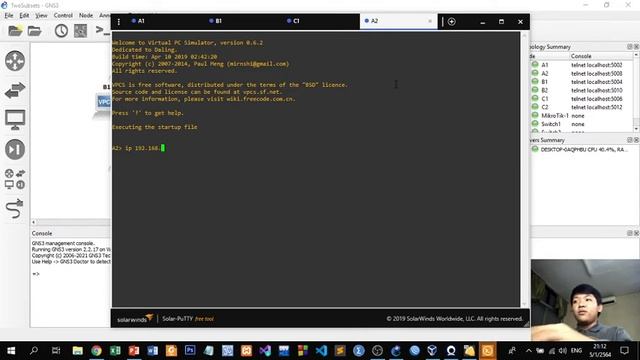Open the Sublime Text taskbar icon

point(340,351)
